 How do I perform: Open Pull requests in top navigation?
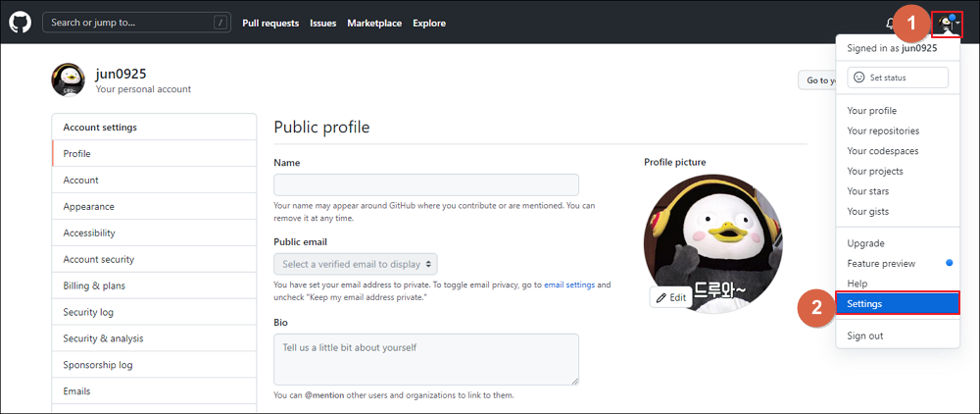click(270, 24)
